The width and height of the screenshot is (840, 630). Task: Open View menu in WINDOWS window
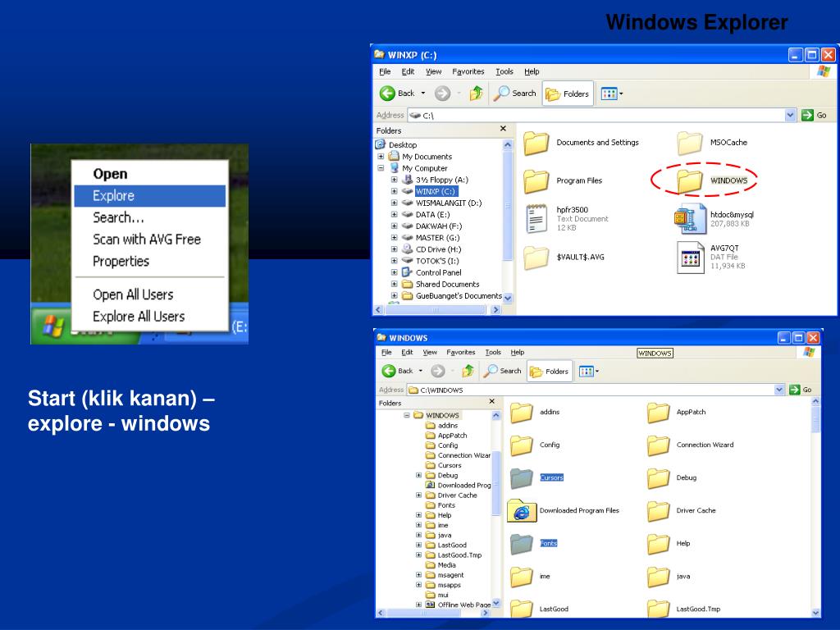(430, 353)
